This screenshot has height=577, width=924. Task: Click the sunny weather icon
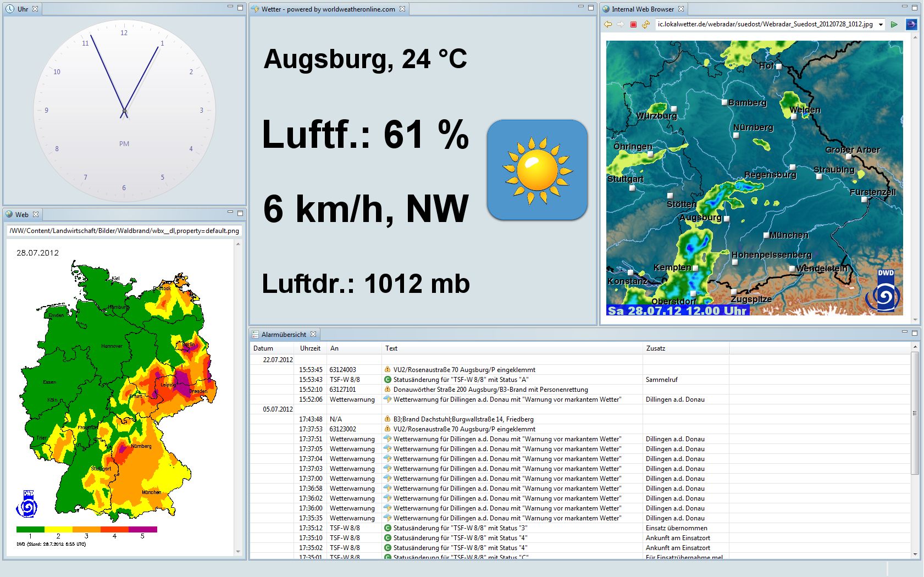(537, 170)
